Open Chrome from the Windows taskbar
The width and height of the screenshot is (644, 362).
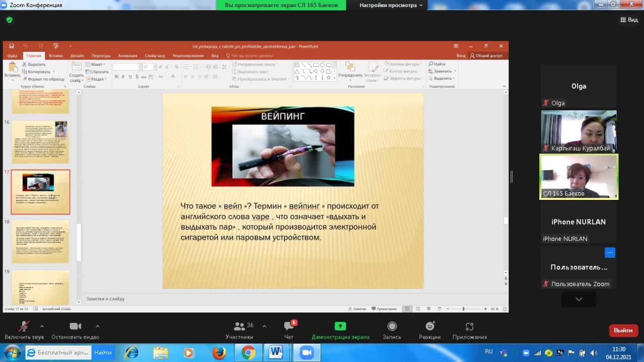[x=248, y=353]
